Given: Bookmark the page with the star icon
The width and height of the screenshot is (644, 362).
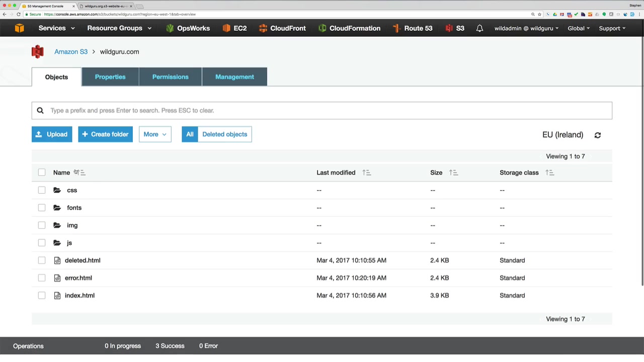Looking at the screenshot, I should click(539, 14).
